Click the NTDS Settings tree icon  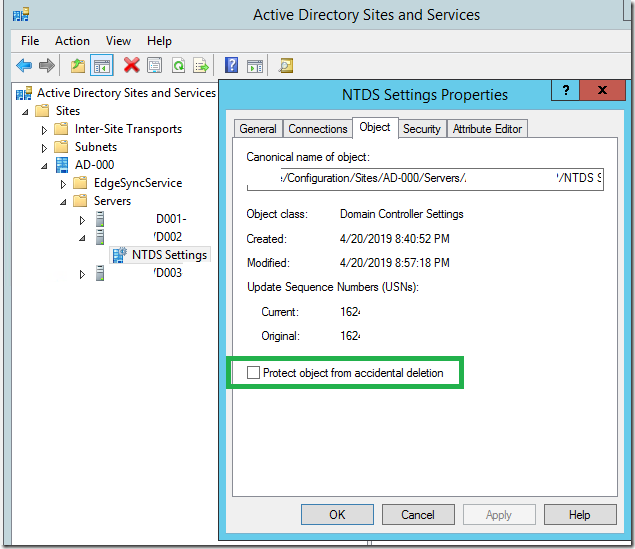point(119,255)
